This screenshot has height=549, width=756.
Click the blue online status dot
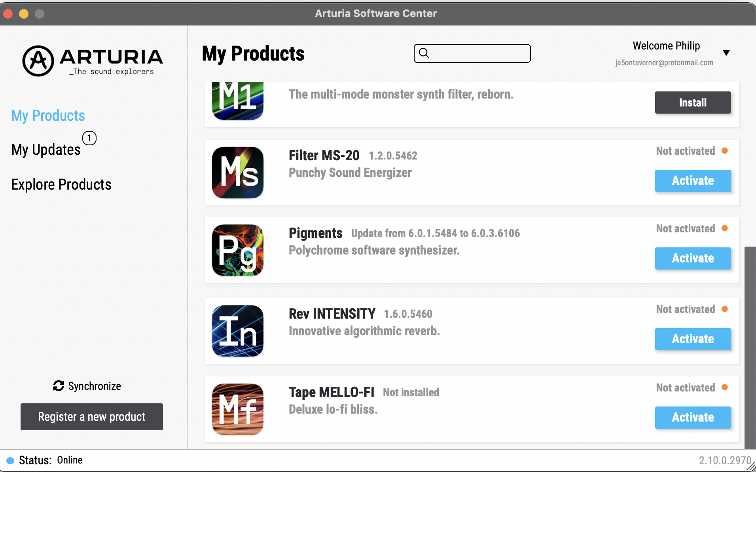tap(11, 460)
